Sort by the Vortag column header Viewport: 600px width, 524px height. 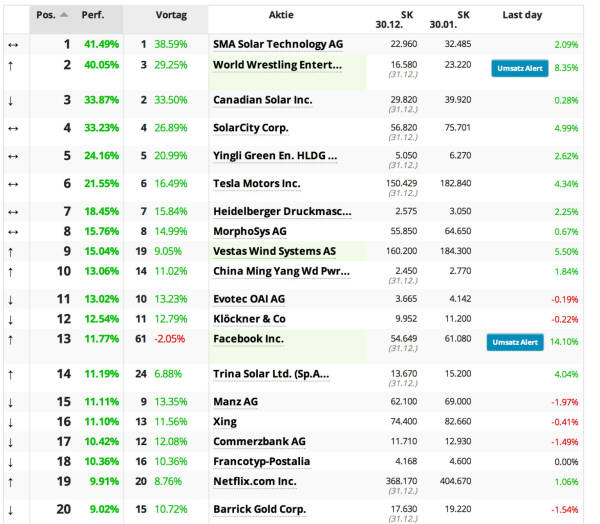coord(170,16)
